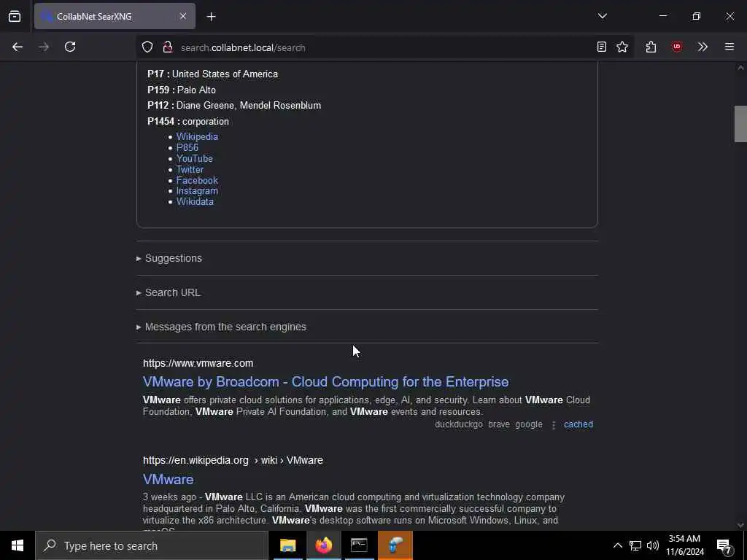
Task: Click the 'corporation' P1454 value
Action: point(205,122)
